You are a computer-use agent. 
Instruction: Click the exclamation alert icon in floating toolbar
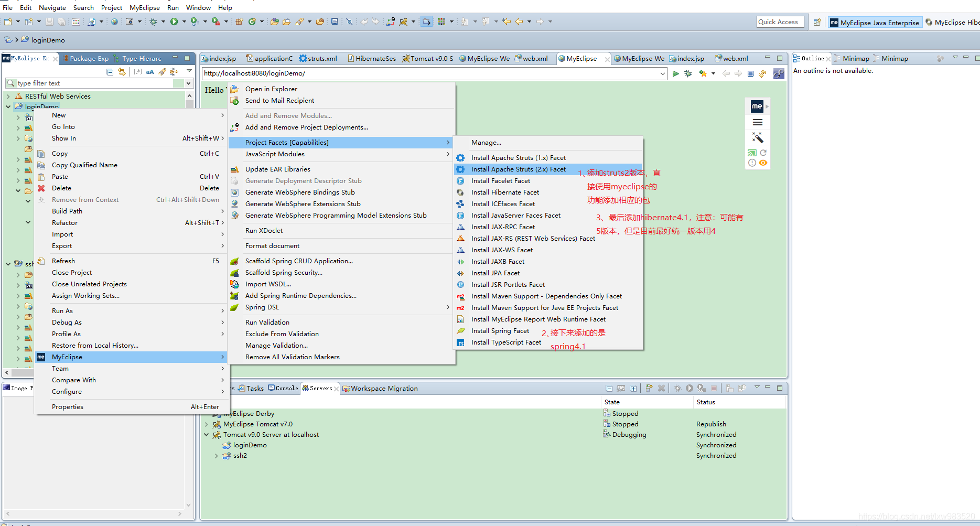pyautogui.click(x=752, y=163)
